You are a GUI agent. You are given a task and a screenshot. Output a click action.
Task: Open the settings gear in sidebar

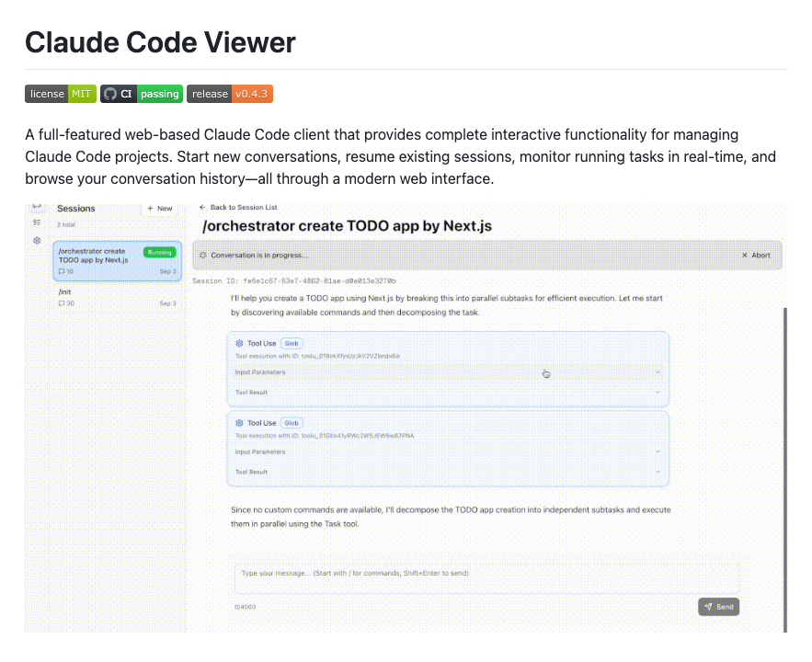pos(37,241)
